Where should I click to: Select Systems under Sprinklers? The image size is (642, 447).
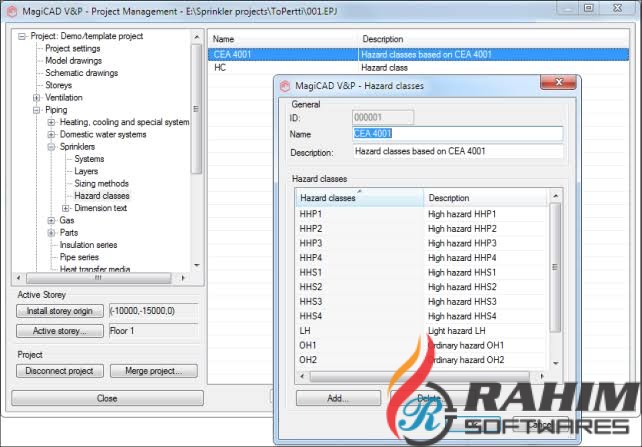click(x=89, y=159)
